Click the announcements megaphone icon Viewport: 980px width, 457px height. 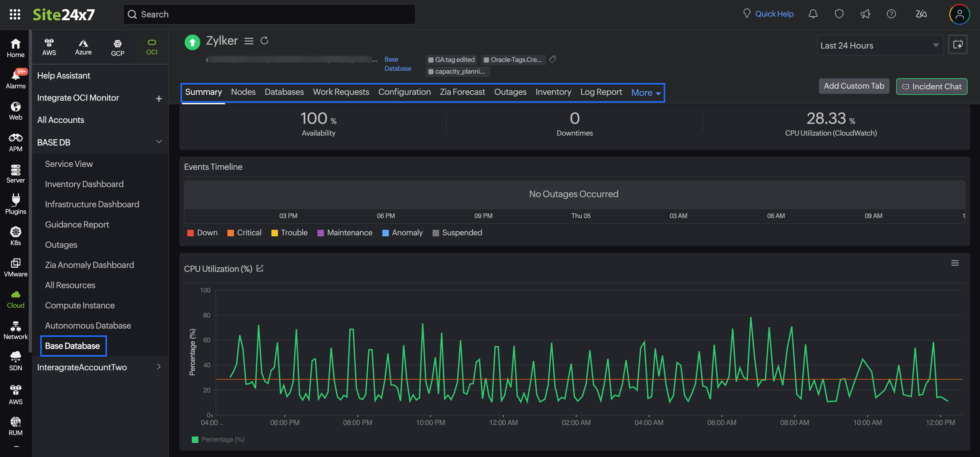pos(865,14)
